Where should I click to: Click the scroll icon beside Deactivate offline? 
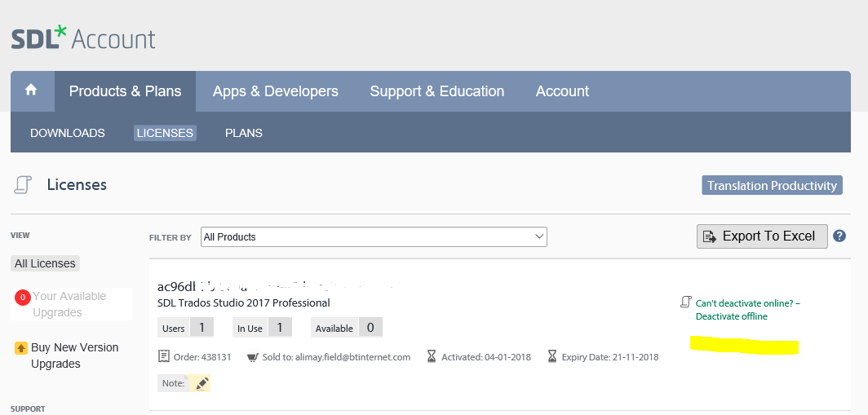tap(686, 302)
